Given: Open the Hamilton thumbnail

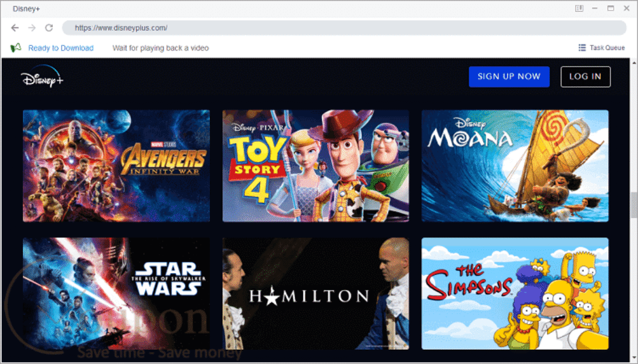Looking at the screenshot, I should coord(316,293).
